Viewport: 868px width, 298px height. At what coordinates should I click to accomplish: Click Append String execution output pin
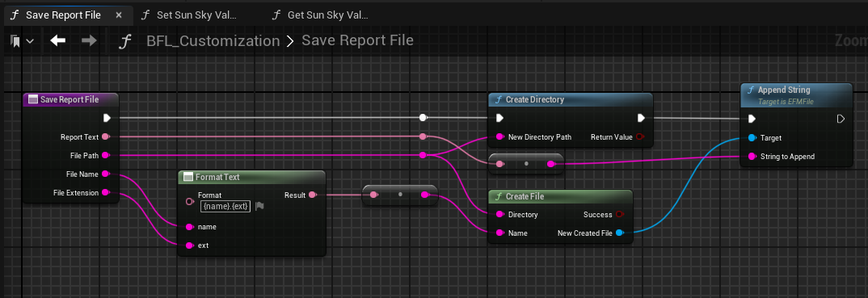841,119
